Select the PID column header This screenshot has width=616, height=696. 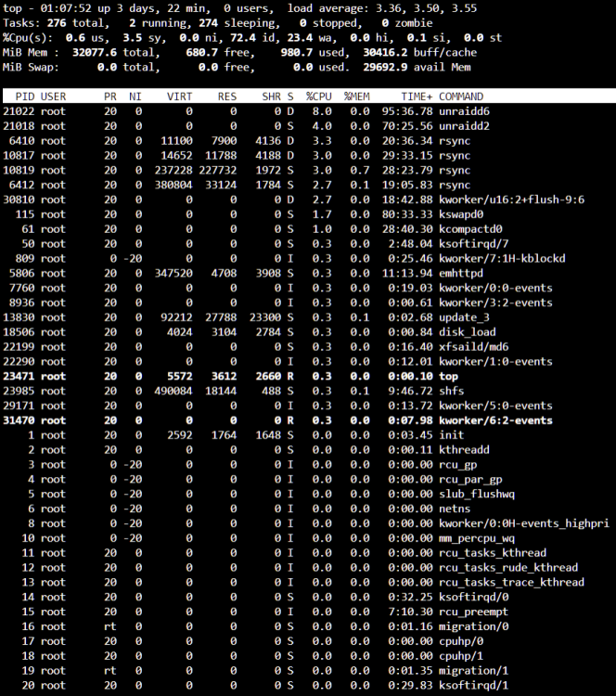[x=25, y=97]
